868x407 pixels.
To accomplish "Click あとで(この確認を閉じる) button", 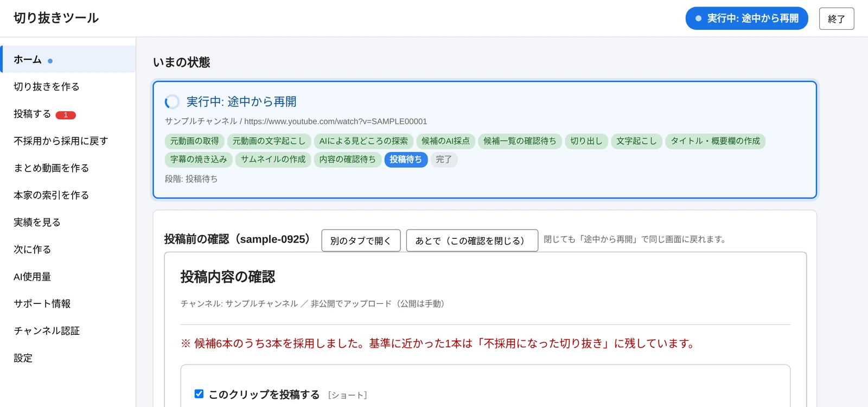I will tap(472, 240).
